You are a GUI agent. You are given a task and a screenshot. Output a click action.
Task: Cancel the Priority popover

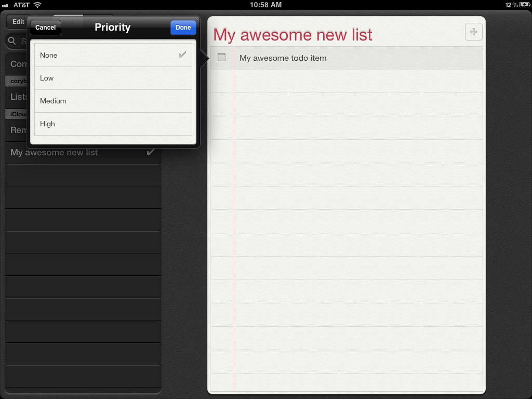point(46,28)
